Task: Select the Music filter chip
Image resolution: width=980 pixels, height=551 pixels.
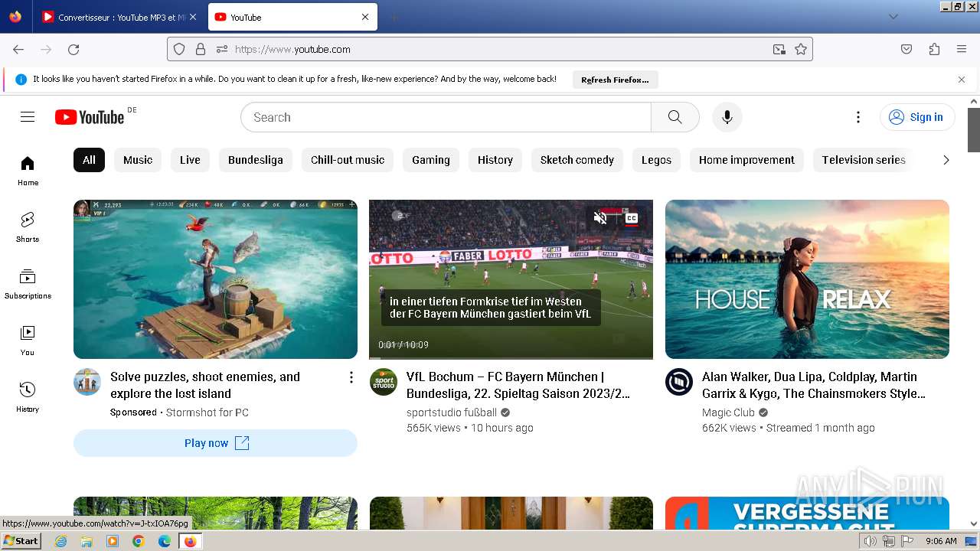Action: 138,160
